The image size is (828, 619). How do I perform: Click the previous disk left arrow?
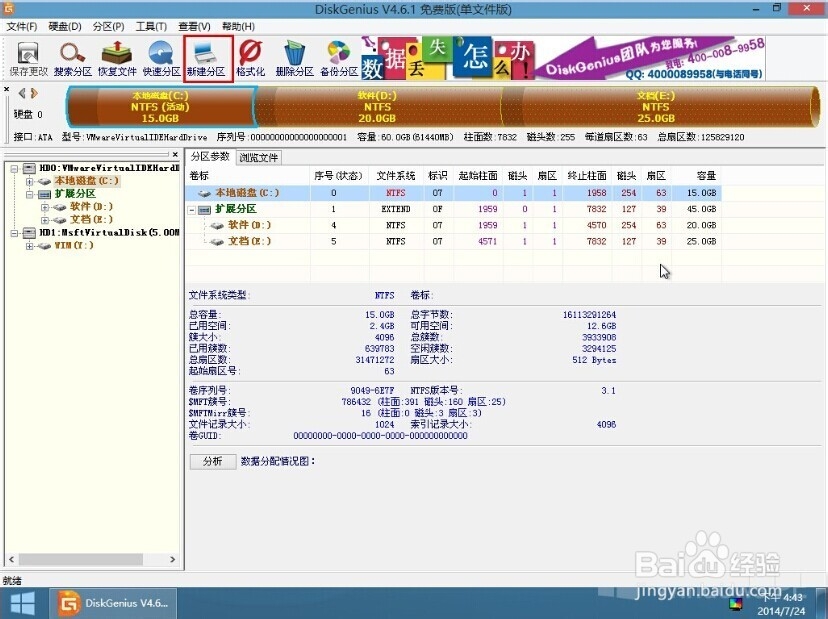(x=22, y=93)
